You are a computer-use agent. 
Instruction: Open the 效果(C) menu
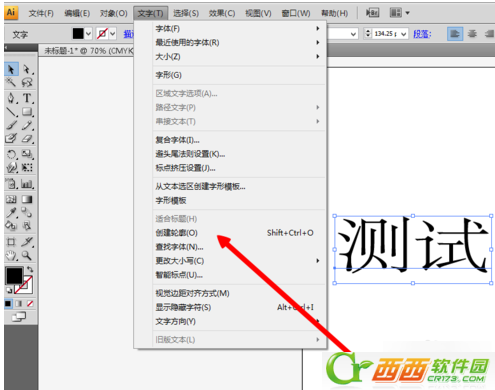(222, 13)
